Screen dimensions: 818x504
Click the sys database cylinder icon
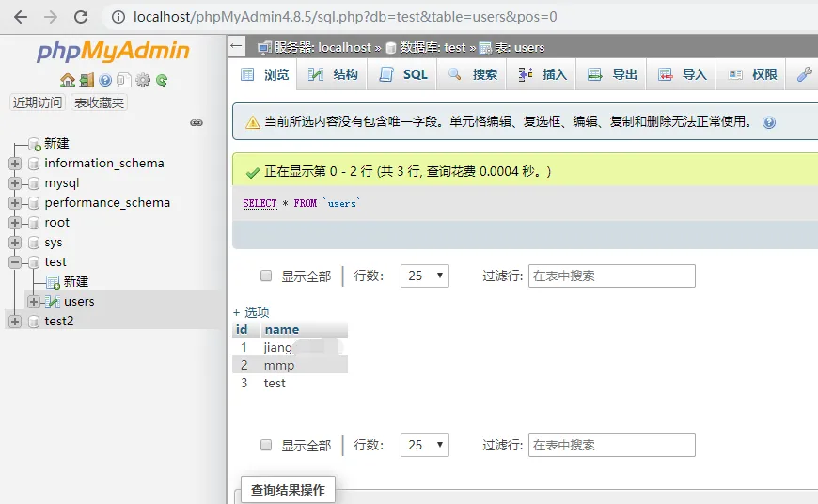[x=34, y=244]
